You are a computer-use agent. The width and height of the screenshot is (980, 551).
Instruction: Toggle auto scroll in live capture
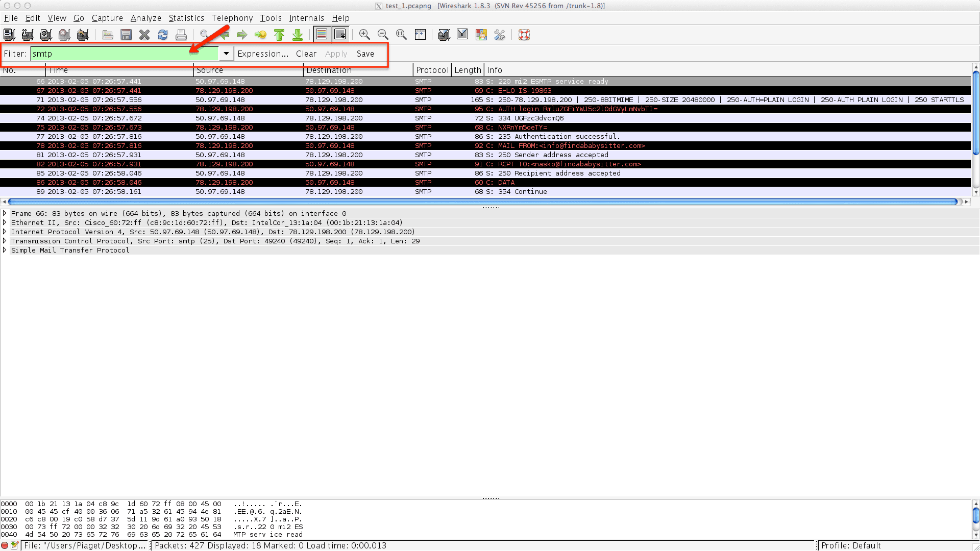pos(340,35)
